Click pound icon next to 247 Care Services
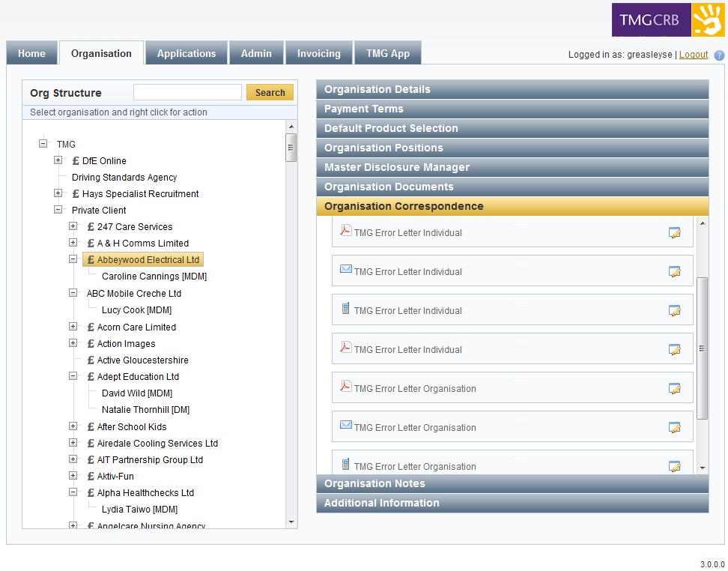The width and height of the screenshot is (728, 571). (x=91, y=227)
